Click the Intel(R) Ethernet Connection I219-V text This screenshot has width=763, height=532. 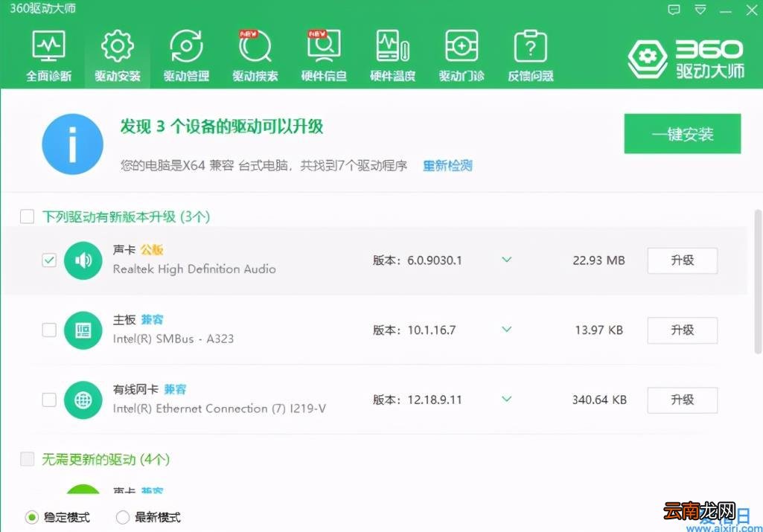click(220, 408)
